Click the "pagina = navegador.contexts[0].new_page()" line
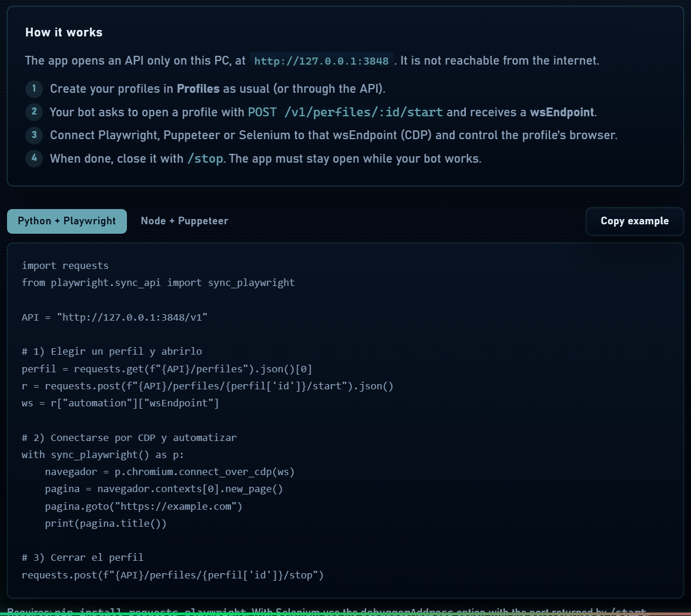Image resolution: width=691 pixels, height=616 pixels. click(164, 489)
